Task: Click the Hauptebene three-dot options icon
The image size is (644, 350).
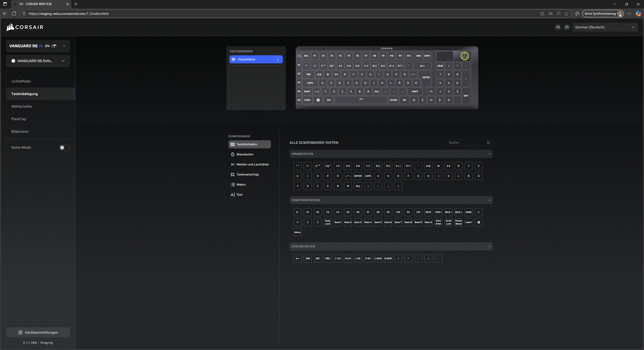Action: point(278,59)
